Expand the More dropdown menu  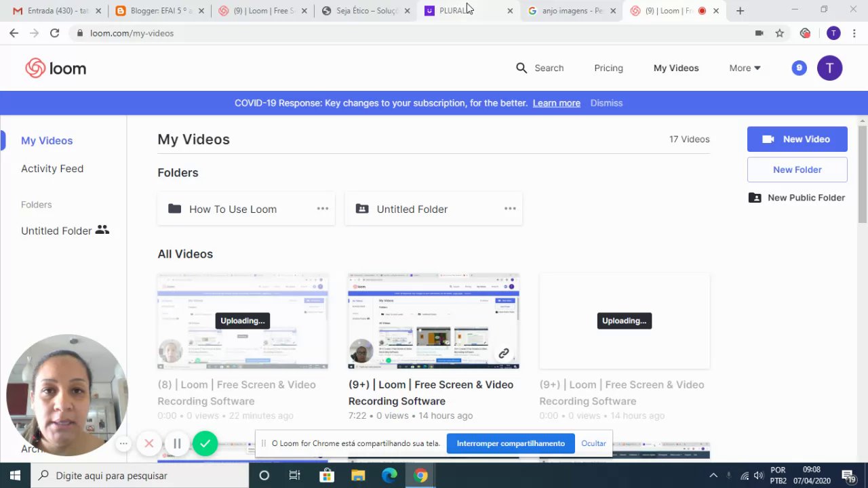coord(745,68)
